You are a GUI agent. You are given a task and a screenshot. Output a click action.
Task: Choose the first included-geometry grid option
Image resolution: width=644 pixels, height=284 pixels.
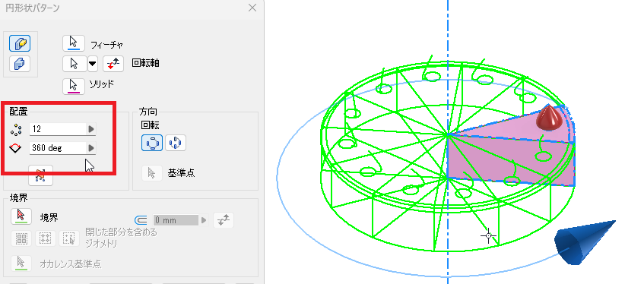click(21, 238)
